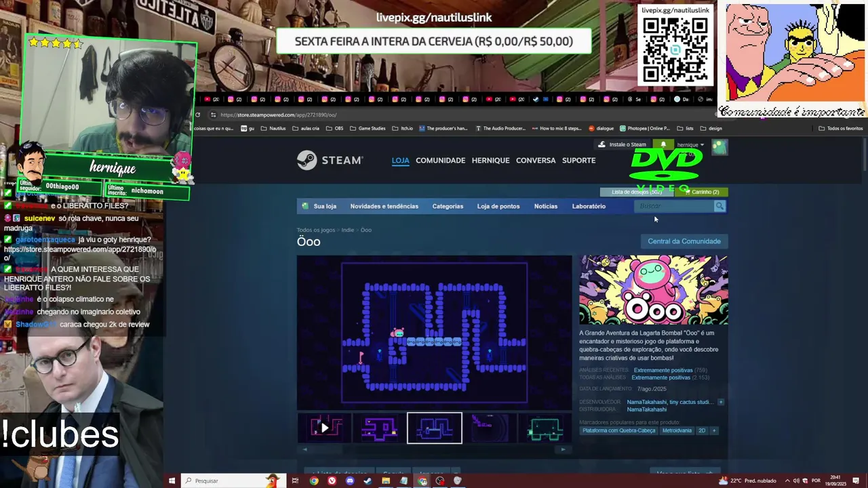
Task: Click Plataforma com Quebra-Cabeça tag
Action: [x=618, y=430]
